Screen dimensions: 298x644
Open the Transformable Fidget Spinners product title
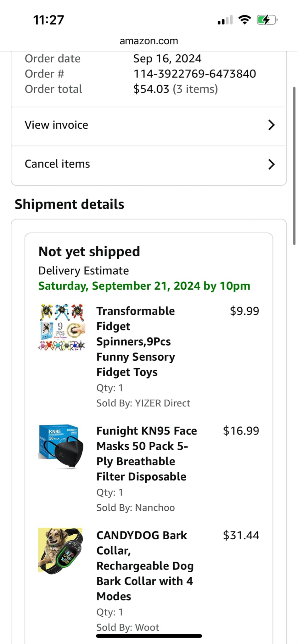click(x=136, y=341)
